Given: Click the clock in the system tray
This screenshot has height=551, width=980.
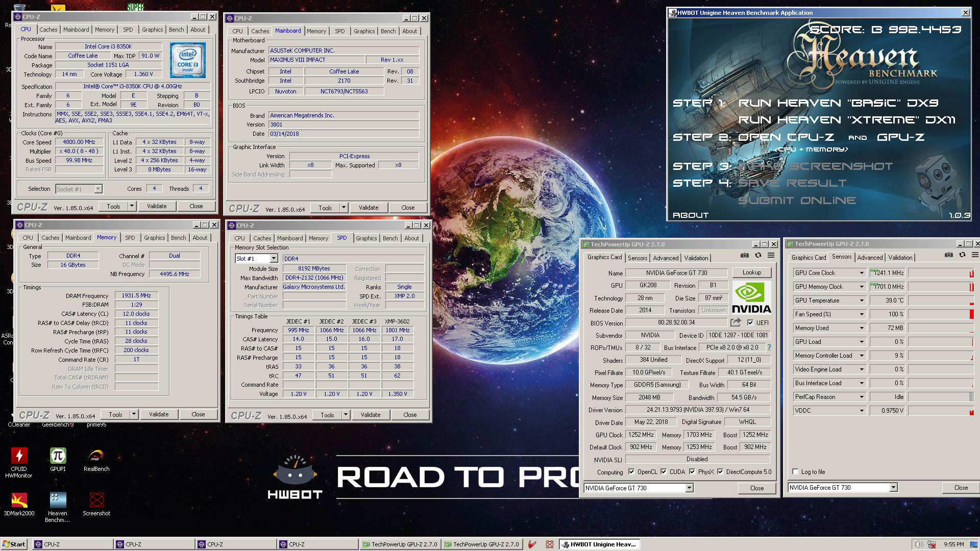Looking at the screenshot, I should (x=954, y=544).
